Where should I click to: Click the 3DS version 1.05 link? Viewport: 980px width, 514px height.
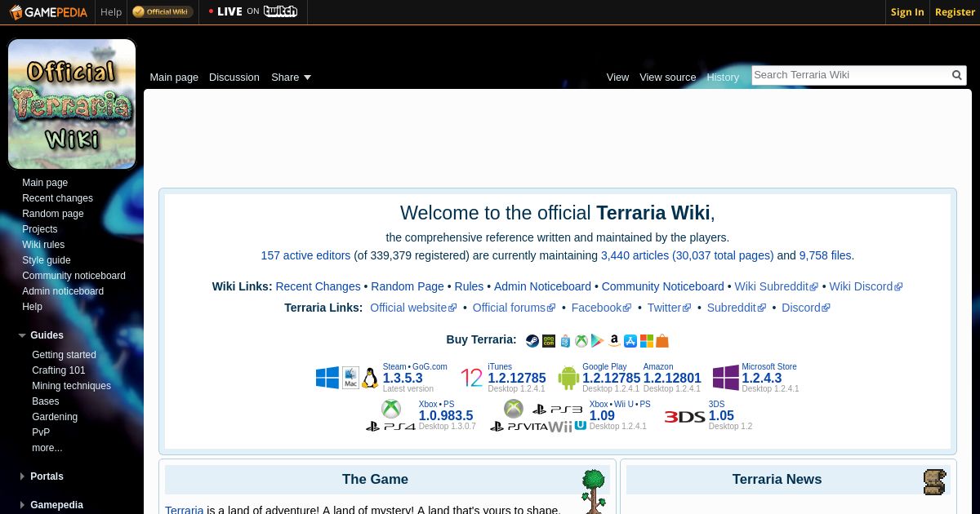point(721,416)
